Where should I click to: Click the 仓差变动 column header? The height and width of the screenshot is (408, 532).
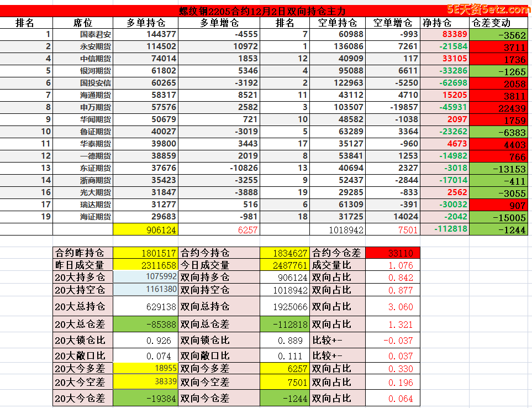492,23
